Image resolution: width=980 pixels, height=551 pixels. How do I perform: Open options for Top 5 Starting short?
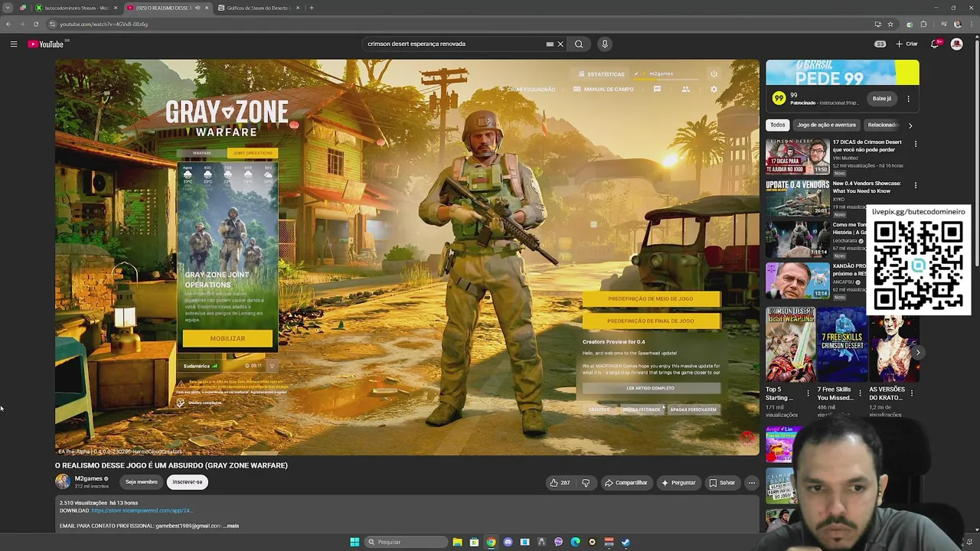coord(808,393)
